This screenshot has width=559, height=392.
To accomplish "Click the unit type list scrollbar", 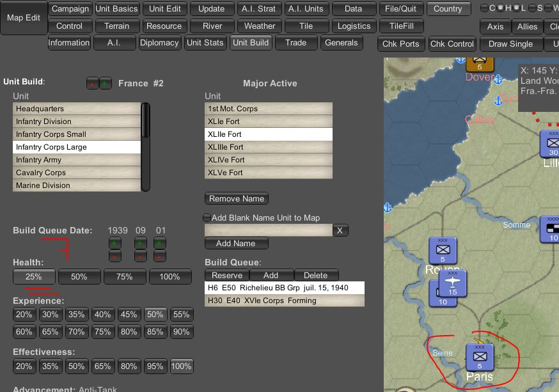I will click(x=145, y=147).
